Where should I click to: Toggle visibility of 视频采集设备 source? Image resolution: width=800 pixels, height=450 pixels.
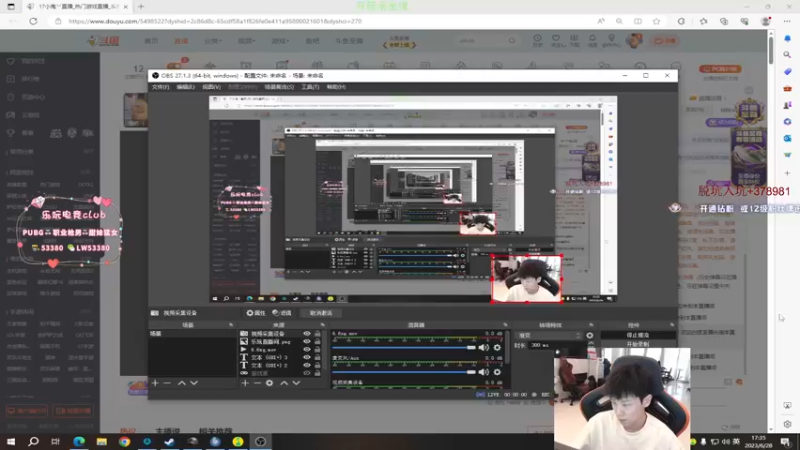[x=307, y=334]
